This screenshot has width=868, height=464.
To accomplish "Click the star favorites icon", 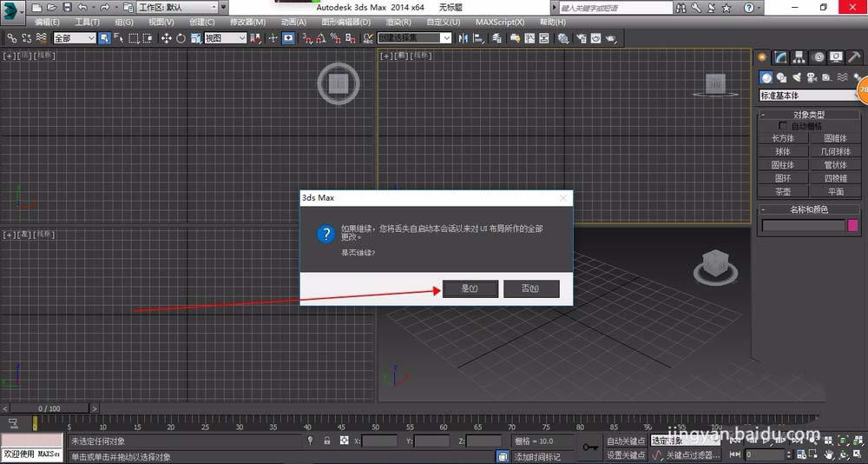I will point(727,8).
